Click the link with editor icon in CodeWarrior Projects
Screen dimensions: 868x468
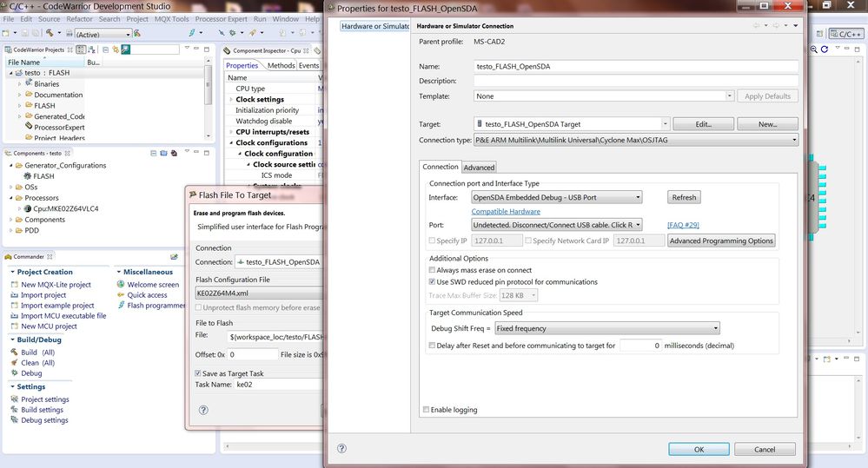pos(116,49)
